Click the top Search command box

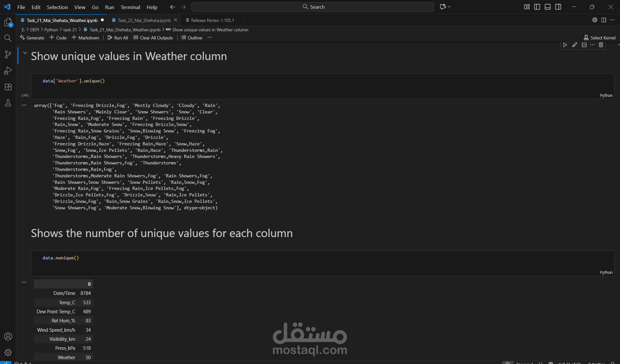point(313,7)
